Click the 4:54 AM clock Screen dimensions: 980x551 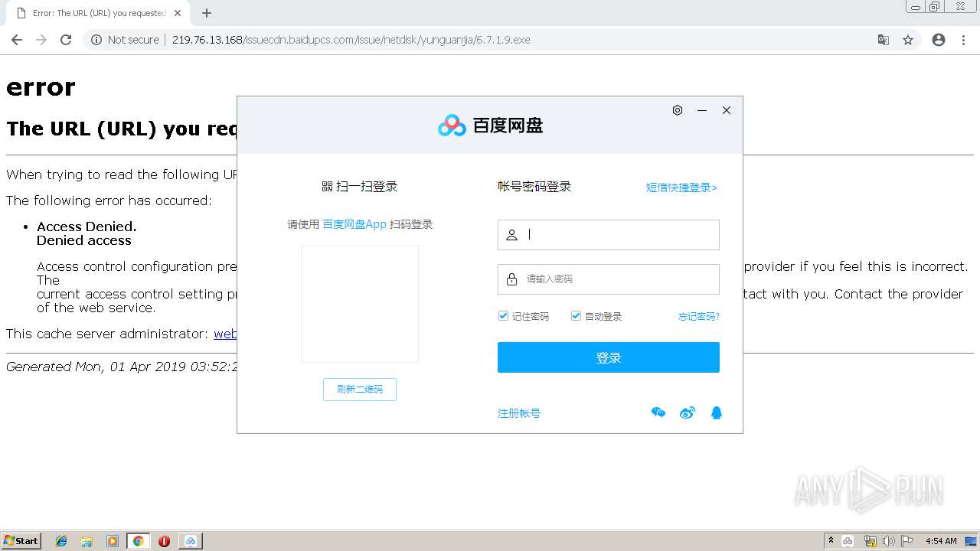click(941, 541)
